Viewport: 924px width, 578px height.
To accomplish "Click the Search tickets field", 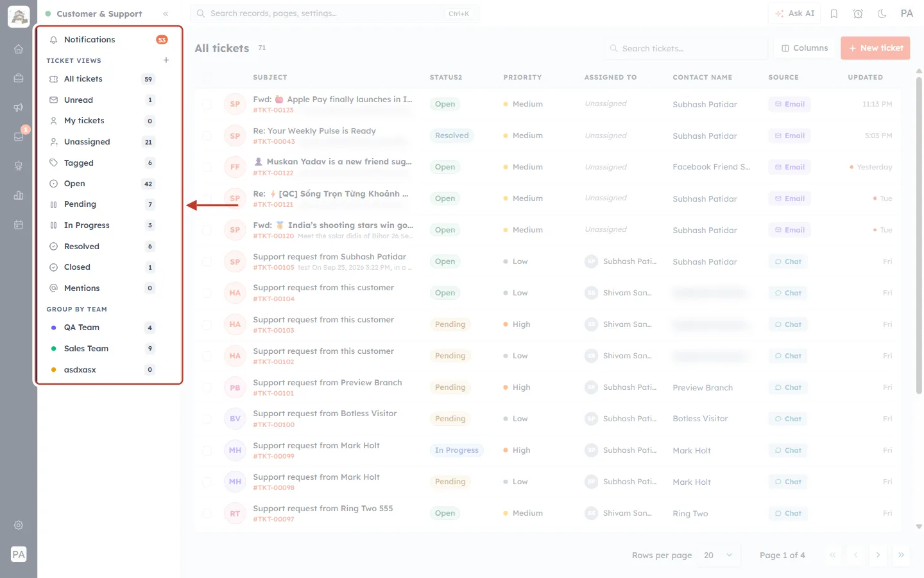I will coord(685,48).
